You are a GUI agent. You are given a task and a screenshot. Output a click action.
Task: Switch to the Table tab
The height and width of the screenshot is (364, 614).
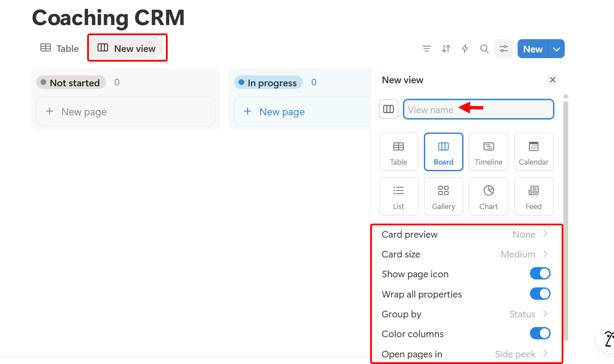[59, 48]
